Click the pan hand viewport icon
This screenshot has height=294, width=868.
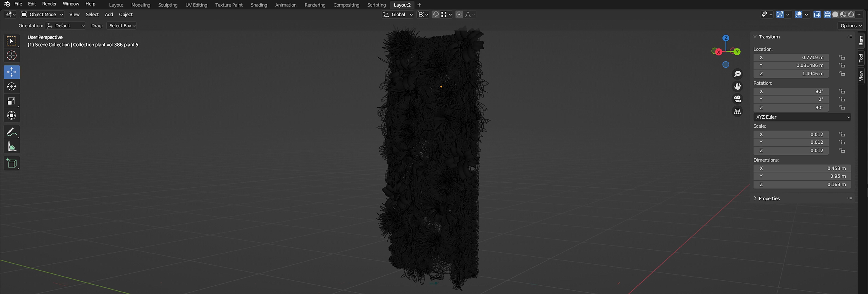737,86
